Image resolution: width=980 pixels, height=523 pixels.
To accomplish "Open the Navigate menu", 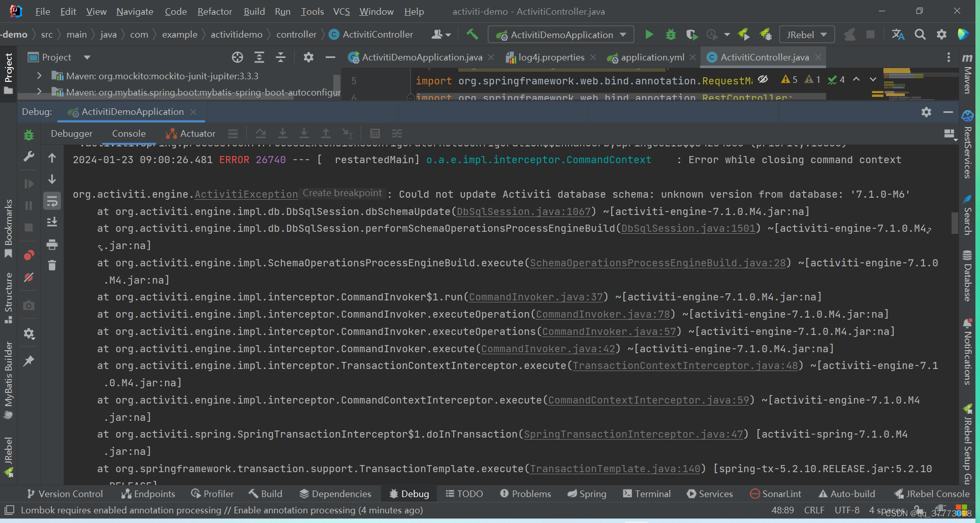I will (134, 11).
